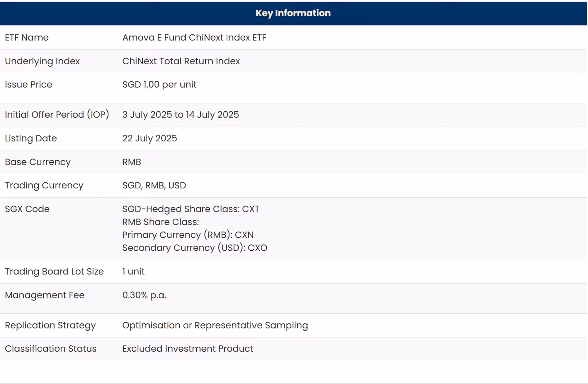588x384 pixels.
Task: Click the Underlying Index label
Action: tap(42, 61)
